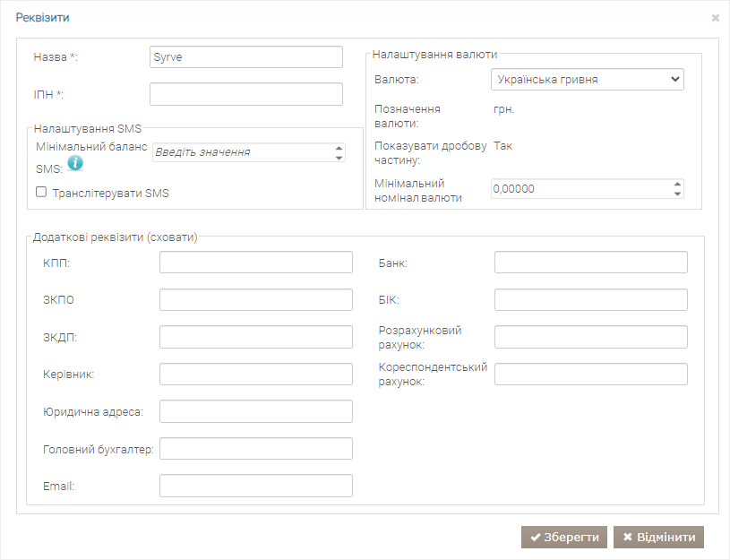Focus the Email input field

point(255,486)
